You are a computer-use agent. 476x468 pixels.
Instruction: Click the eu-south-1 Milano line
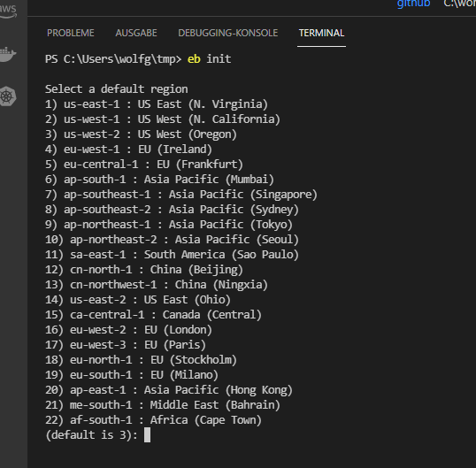click(132, 375)
